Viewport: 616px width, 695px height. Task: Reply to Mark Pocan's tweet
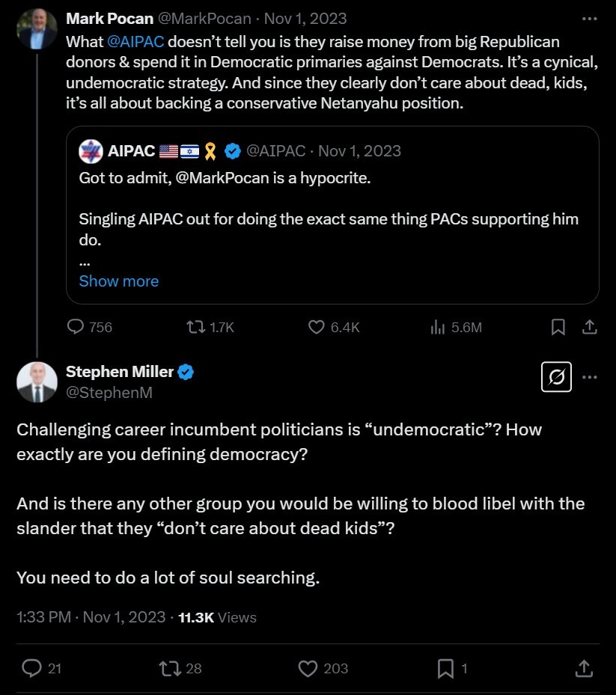76,327
